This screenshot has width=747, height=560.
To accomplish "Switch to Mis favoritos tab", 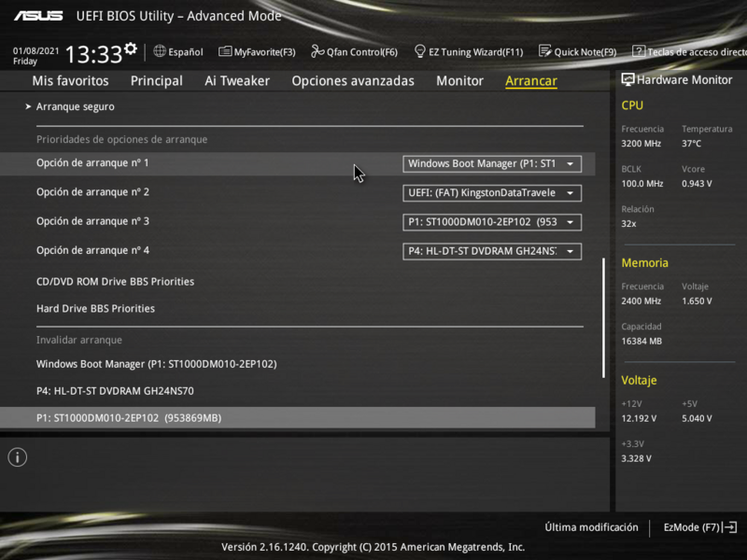I will tap(71, 81).
